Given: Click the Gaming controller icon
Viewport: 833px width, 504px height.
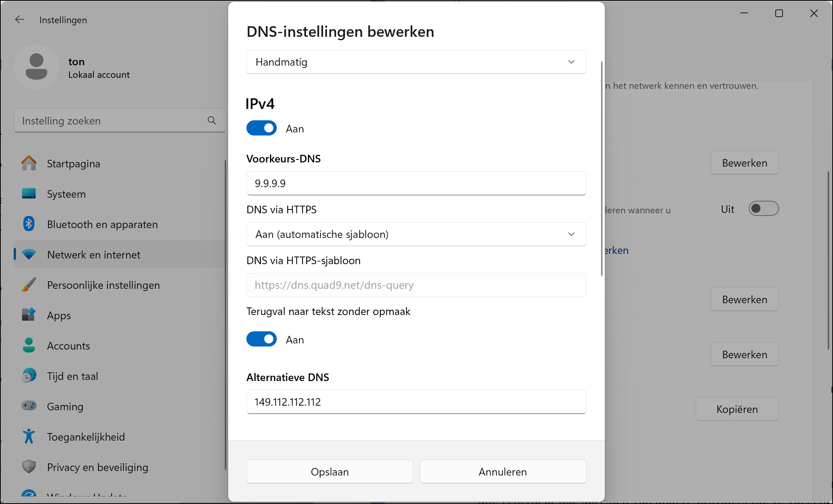Looking at the screenshot, I should point(29,406).
